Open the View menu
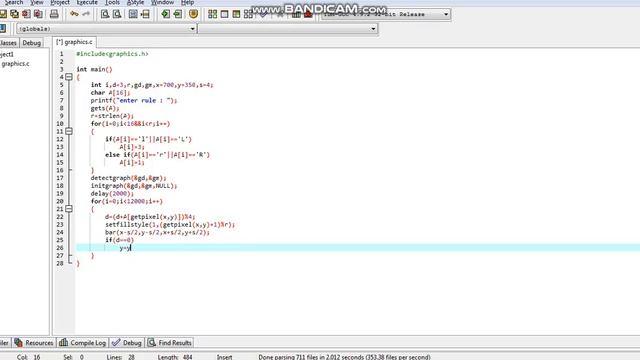The image size is (640, 360). pos(37,2)
